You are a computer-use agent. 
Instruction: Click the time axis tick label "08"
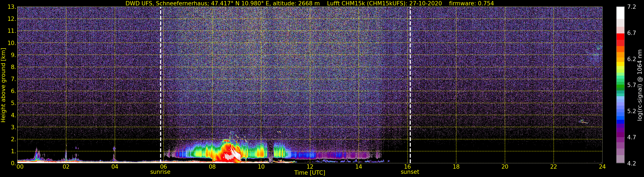[x=212, y=167]
